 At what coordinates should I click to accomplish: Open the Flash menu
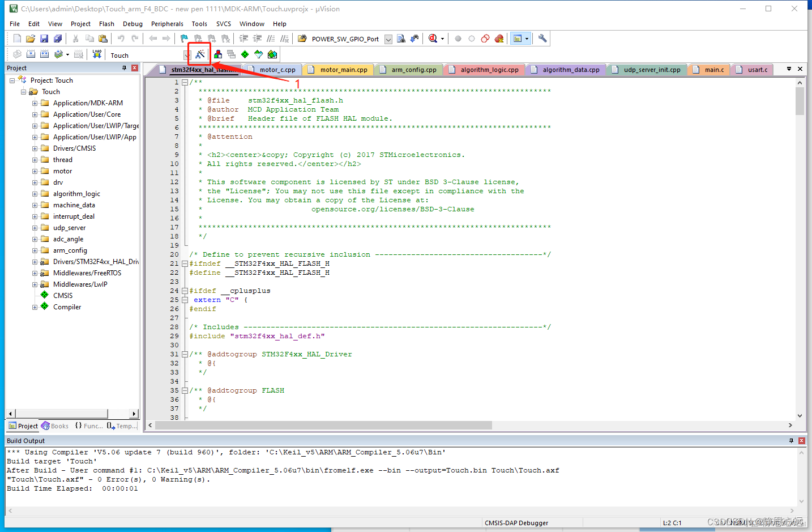tap(106, 24)
